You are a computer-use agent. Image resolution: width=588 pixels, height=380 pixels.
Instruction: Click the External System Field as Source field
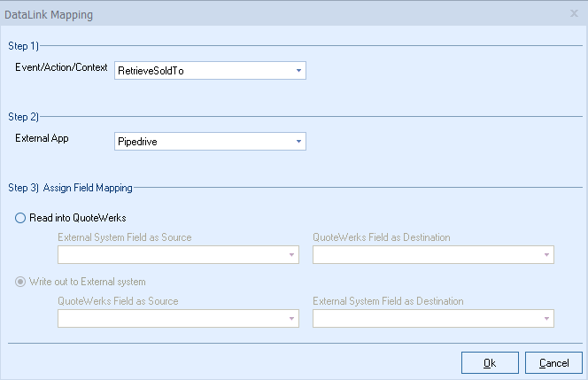[x=171, y=255]
